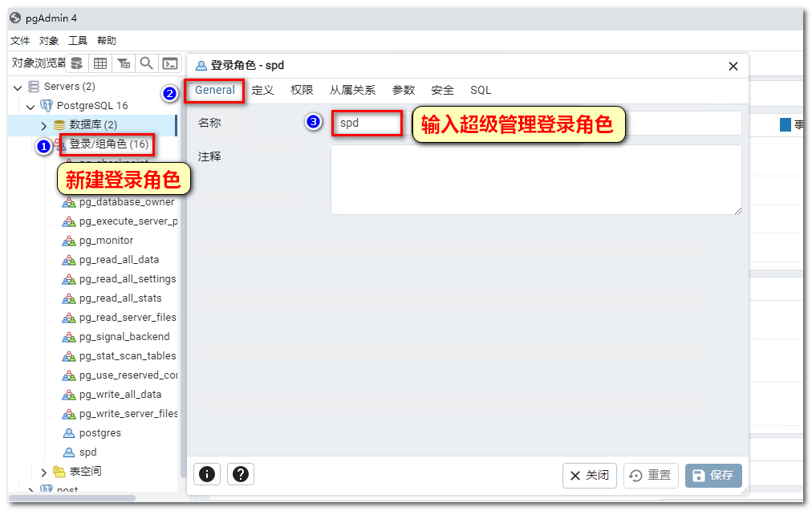The image size is (812, 511).
Task: Click the help question mark button
Action: click(x=241, y=474)
